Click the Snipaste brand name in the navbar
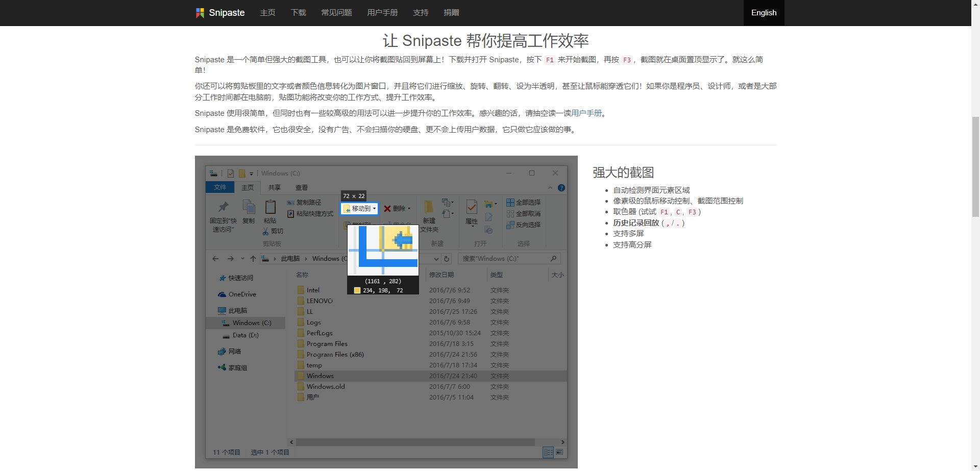The image size is (980, 471). [227, 13]
